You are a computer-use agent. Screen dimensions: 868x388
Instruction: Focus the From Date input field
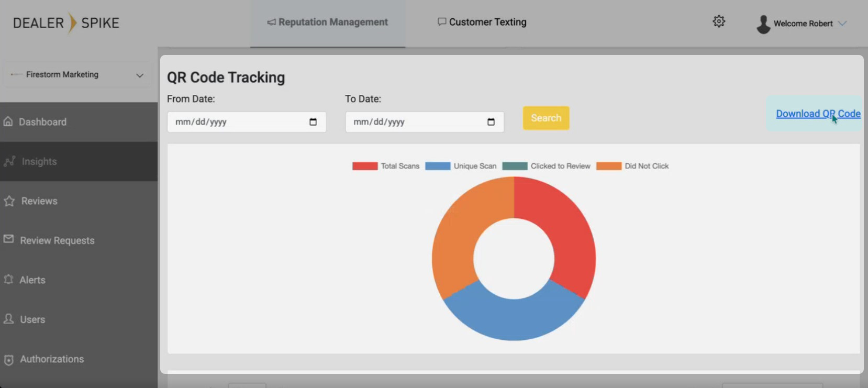pos(247,122)
